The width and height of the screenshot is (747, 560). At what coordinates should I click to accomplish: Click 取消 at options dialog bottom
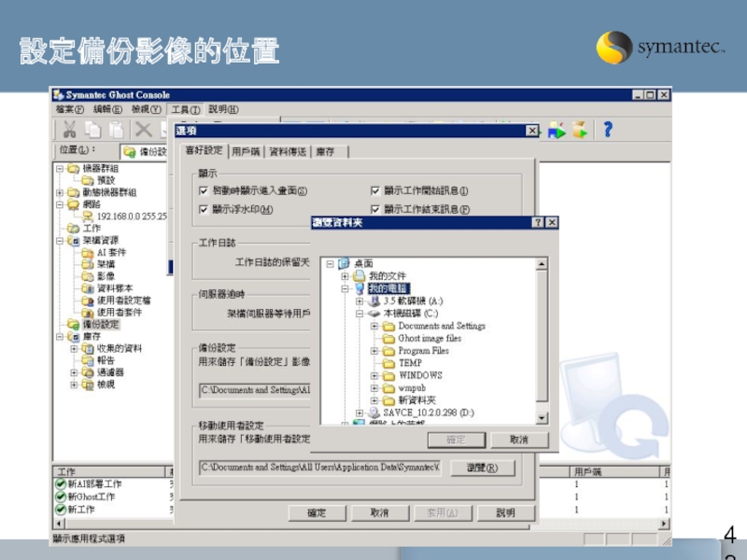[380, 512]
